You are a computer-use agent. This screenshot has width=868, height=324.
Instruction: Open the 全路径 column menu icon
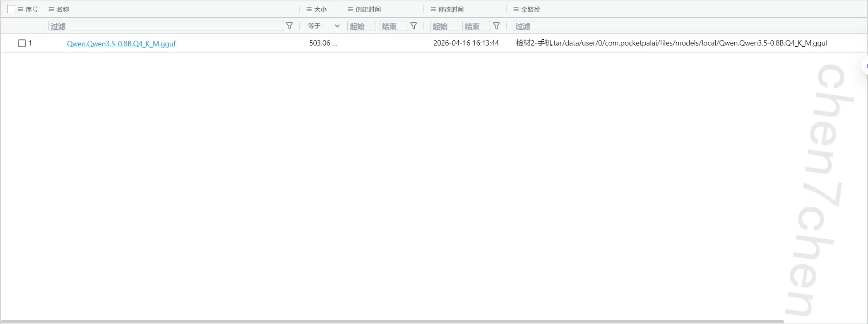[516, 9]
